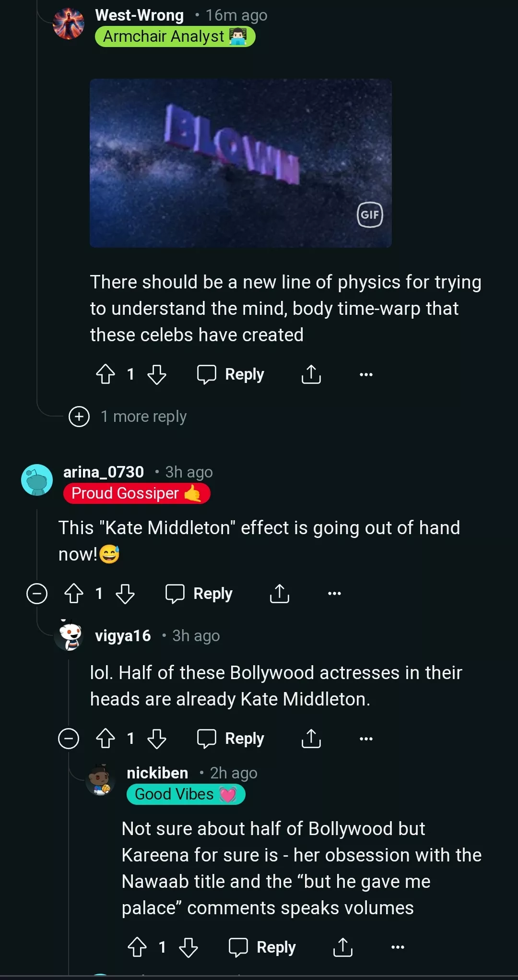Downvote arina_0730's comment
Image resolution: width=518 pixels, height=980 pixels.
pyautogui.click(x=125, y=594)
